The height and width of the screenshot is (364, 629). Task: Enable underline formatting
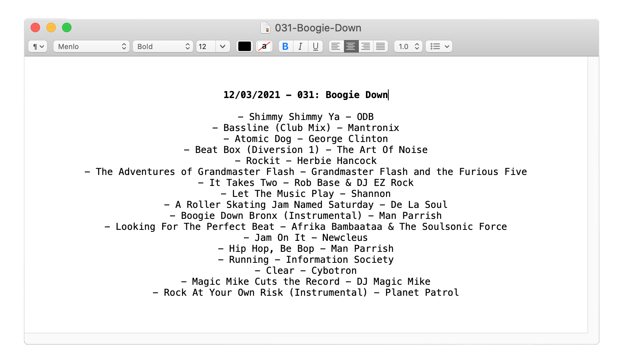315,46
